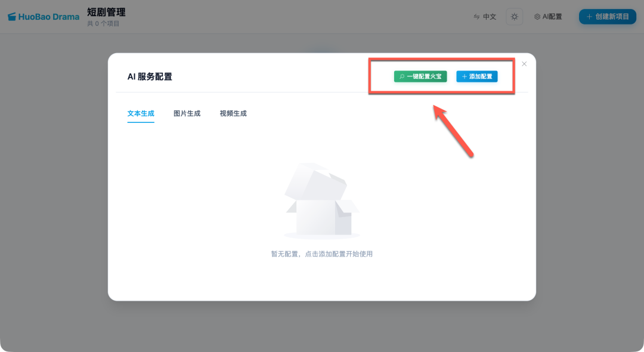Screen dimensions: 644x352
Task: Select the 视频生成 tab
Action: (232, 113)
